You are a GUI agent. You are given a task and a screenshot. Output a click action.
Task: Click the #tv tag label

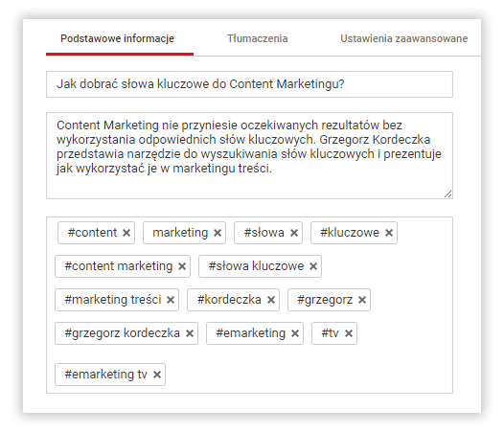click(x=331, y=333)
